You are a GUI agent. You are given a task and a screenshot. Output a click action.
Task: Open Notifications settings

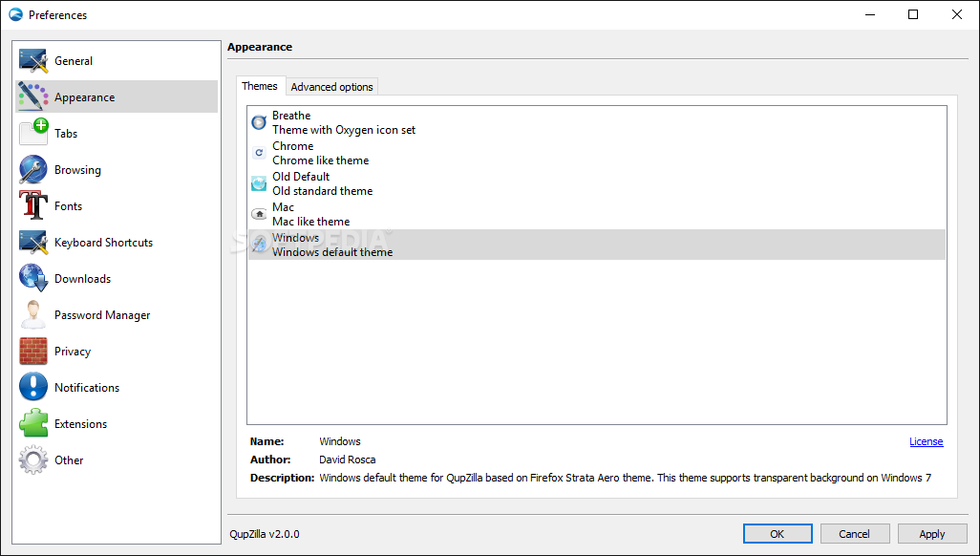pos(117,387)
